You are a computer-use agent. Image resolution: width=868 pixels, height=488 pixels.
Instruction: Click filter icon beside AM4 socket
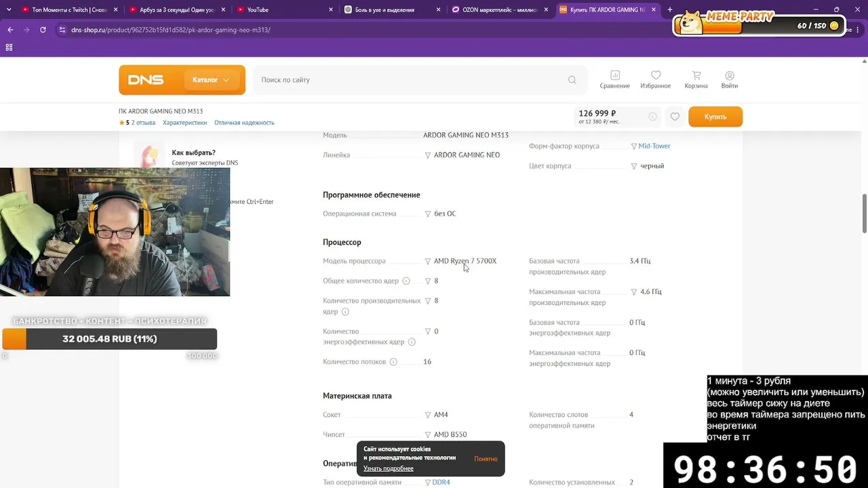pos(428,415)
